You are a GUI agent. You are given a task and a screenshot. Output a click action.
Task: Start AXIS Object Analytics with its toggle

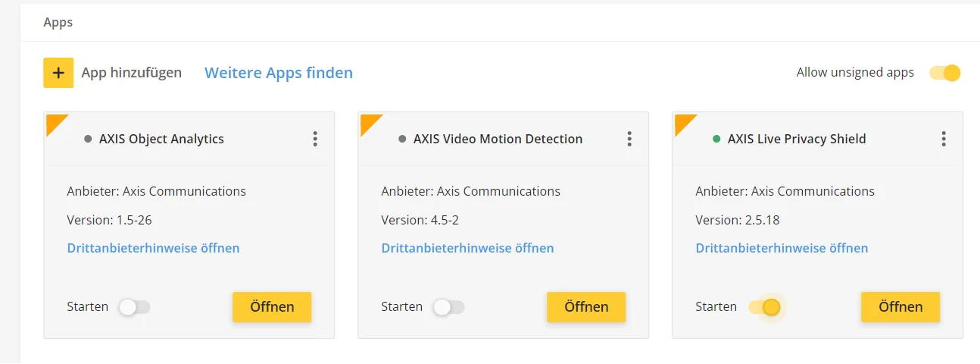coord(135,307)
